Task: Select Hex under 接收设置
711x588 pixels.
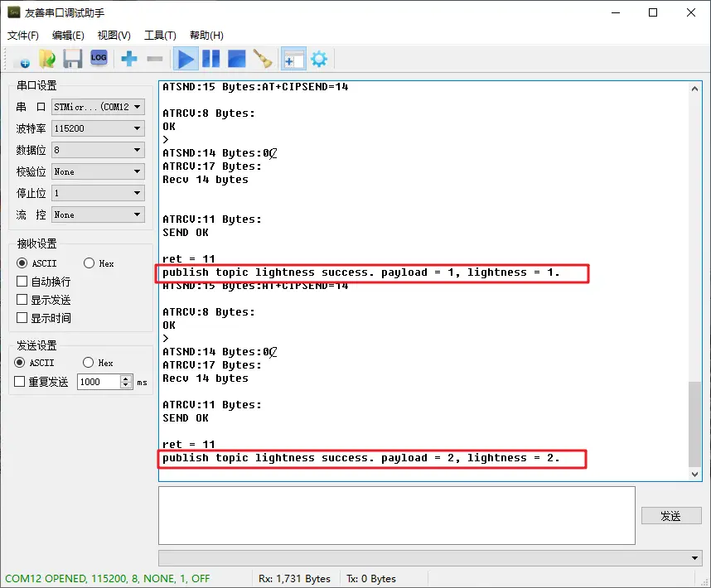Action: point(99,263)
